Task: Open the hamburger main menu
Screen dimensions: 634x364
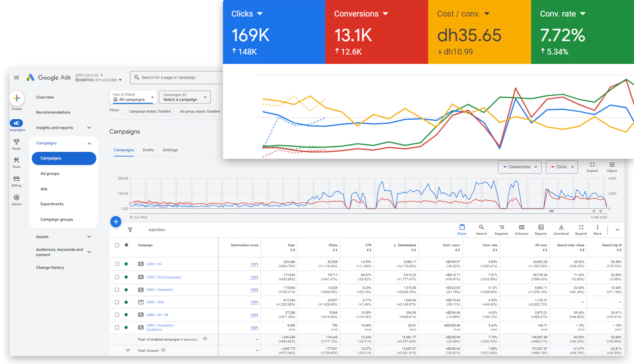Action: point(16,78)
